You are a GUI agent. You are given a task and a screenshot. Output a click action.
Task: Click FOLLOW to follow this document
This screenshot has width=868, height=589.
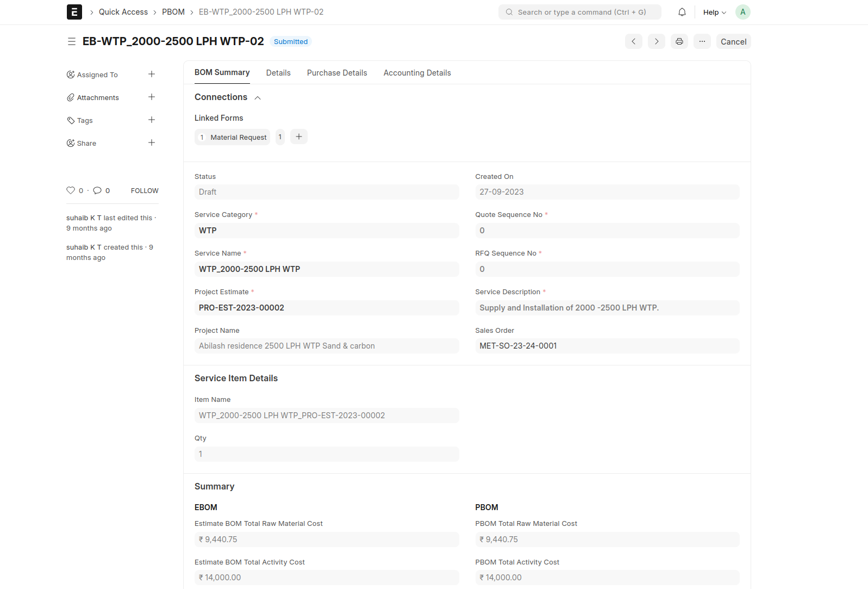(x=145, y=190)
